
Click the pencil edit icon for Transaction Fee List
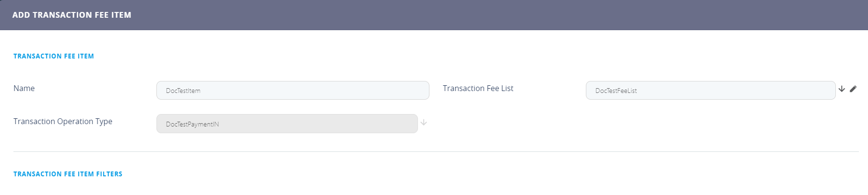(x=853, y=89)
